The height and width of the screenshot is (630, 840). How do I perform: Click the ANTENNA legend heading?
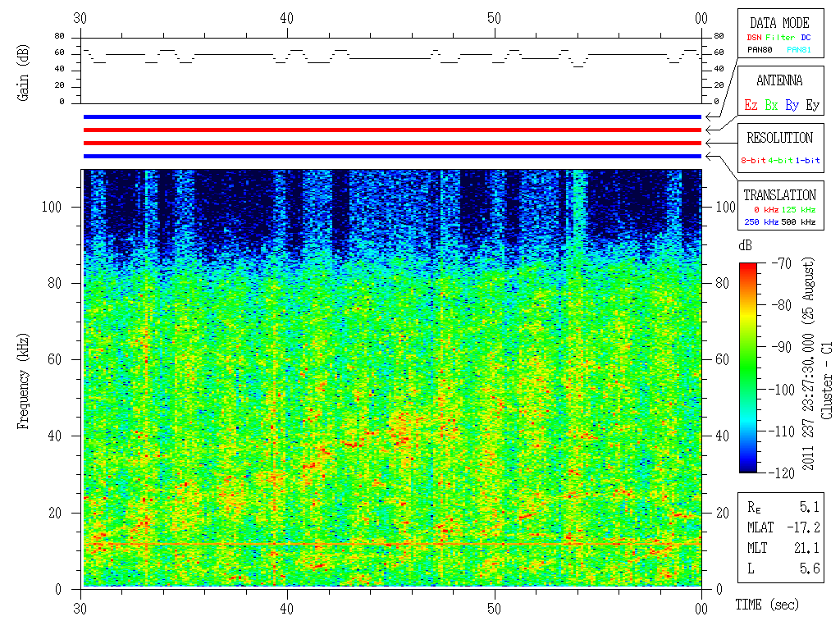[779, 80]
